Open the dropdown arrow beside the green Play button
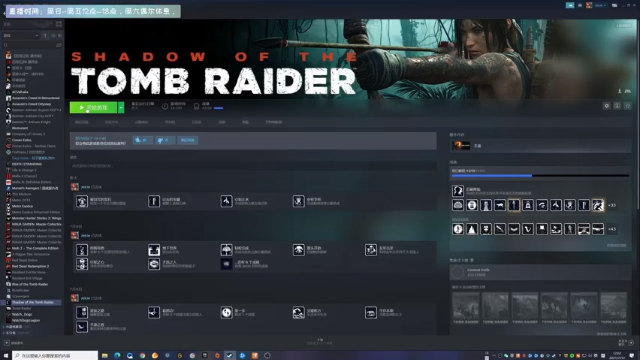The width and height of the screenshot is (640, 360). tap(121, 107)
